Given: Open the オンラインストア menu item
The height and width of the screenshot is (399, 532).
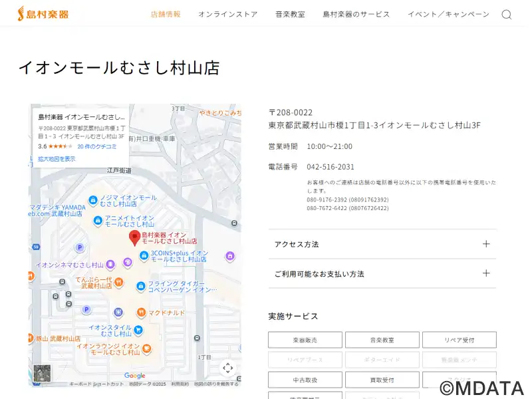Looking at the screenshot, I should pos(227,15).
